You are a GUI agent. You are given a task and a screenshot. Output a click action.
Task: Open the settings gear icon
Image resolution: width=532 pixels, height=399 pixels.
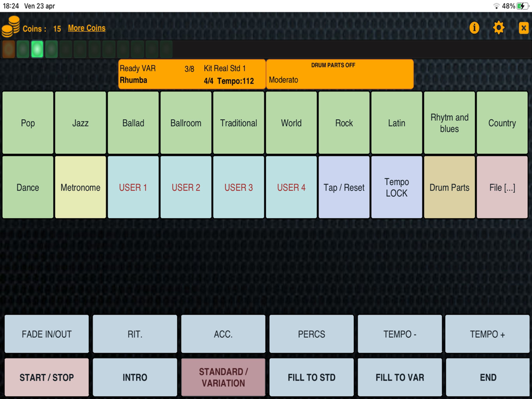coord(498,28)
